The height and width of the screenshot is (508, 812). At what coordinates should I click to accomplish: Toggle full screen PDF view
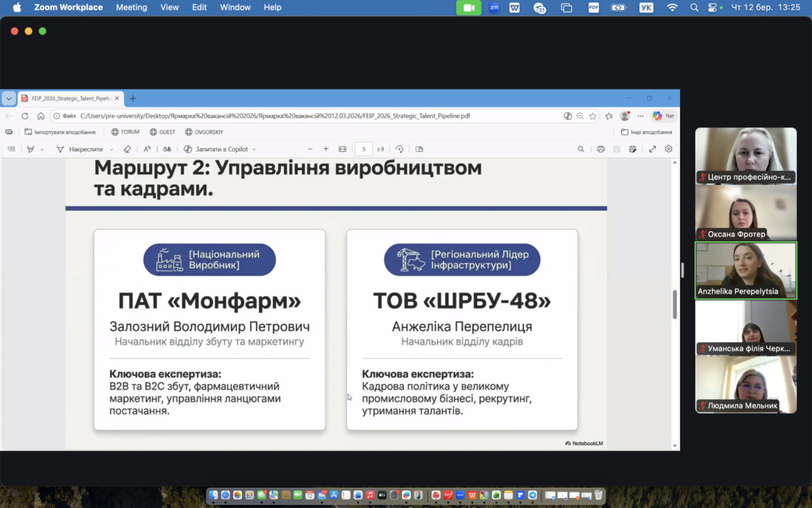[652, 149]
